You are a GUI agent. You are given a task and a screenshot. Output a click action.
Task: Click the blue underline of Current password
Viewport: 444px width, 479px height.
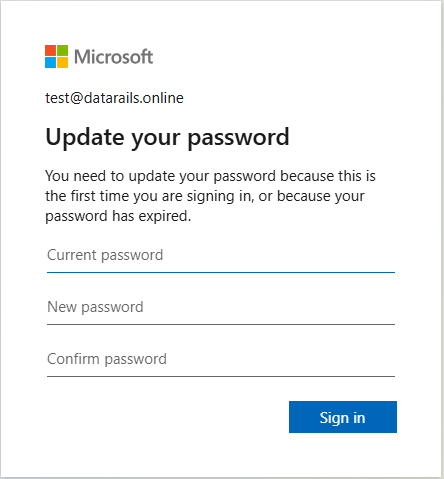coord(221,272)
